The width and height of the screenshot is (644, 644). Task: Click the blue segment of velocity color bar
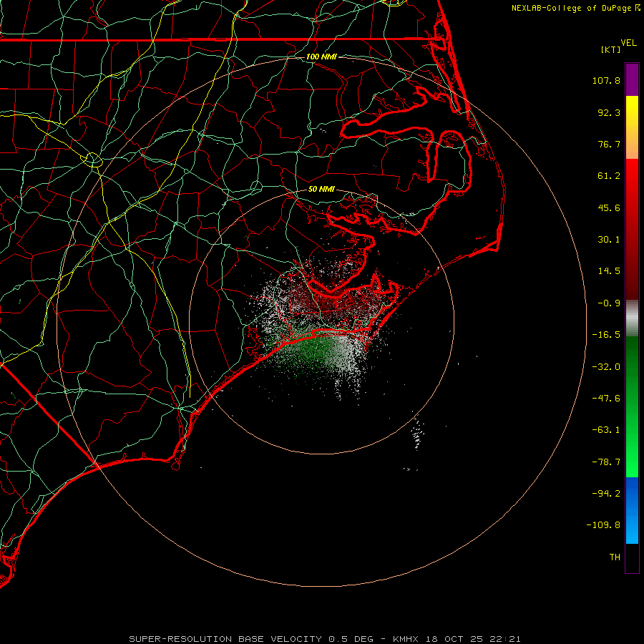coord(632,510)
